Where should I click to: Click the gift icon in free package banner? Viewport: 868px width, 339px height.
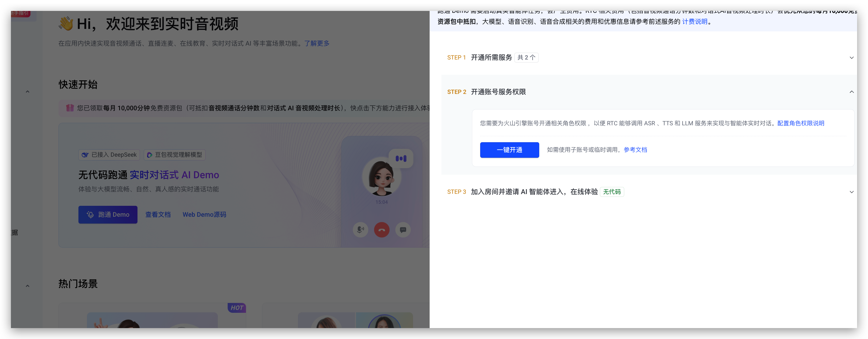click(x=70, y=108)
